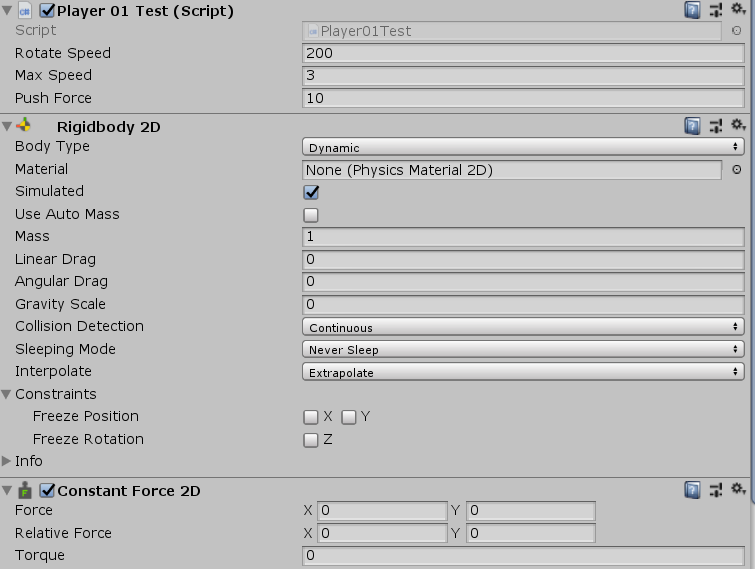The image size is (755, 569).
Task: Click the Constant Force 2D component icon
Action: (x=25, y=490)
